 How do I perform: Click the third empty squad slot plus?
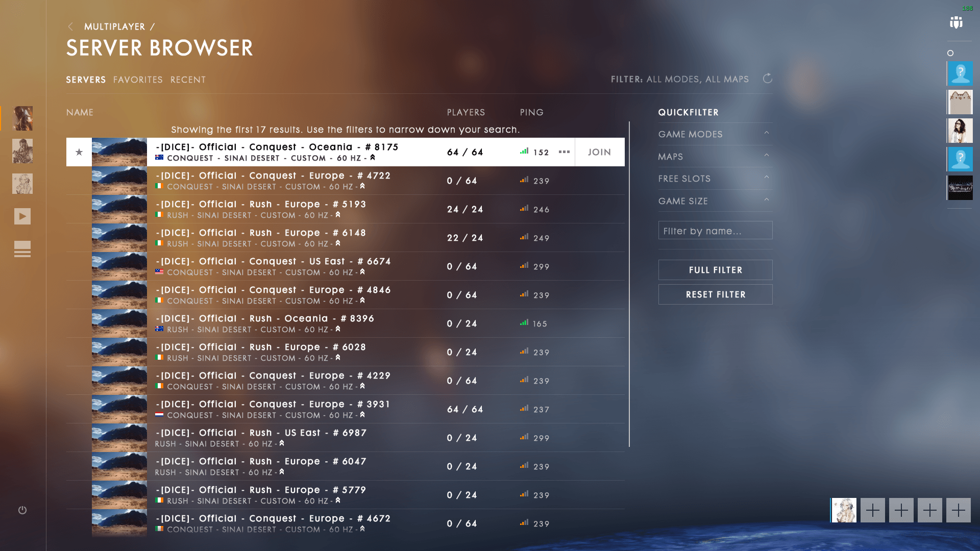[x=930, y=510]
